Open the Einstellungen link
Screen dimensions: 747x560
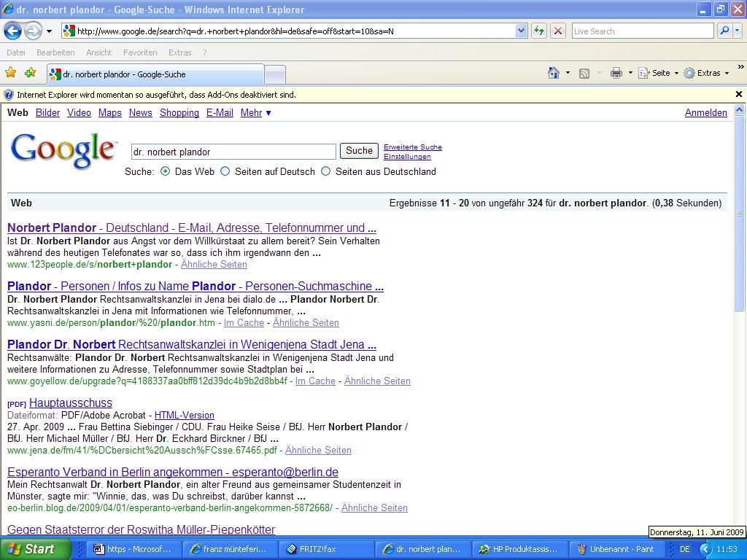tap(407, 157)
